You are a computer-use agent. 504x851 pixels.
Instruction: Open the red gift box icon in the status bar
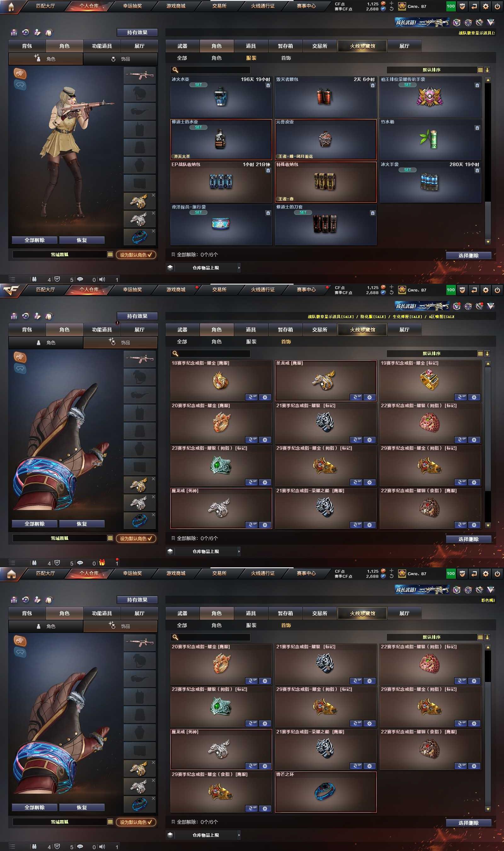102,563
